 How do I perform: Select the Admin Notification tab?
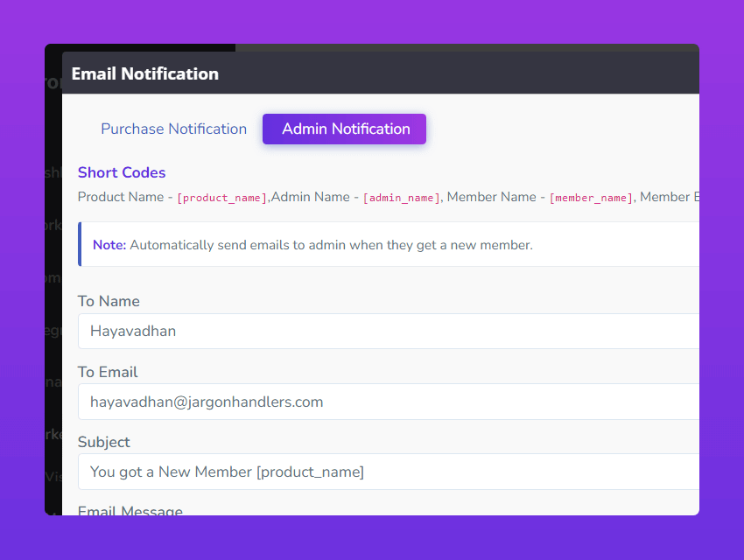(x=345, y=129)
